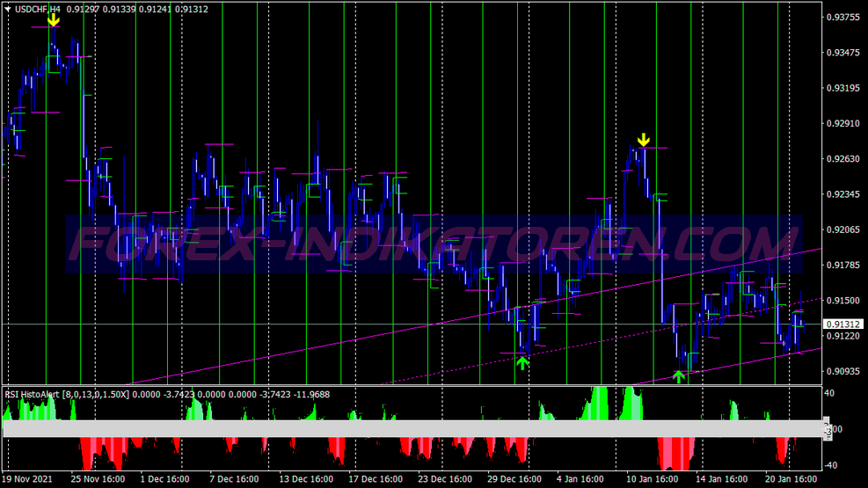Click the -40 level on the RSI scale

click(x=828, y=465)
